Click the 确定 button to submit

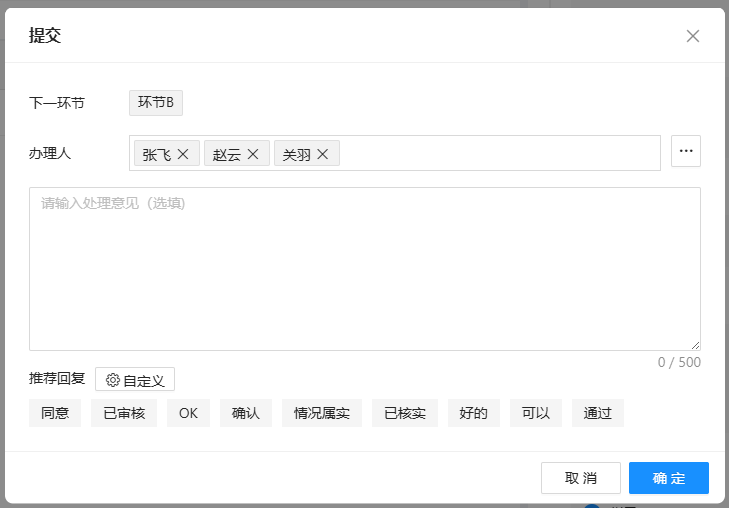(x=668, y=478)
